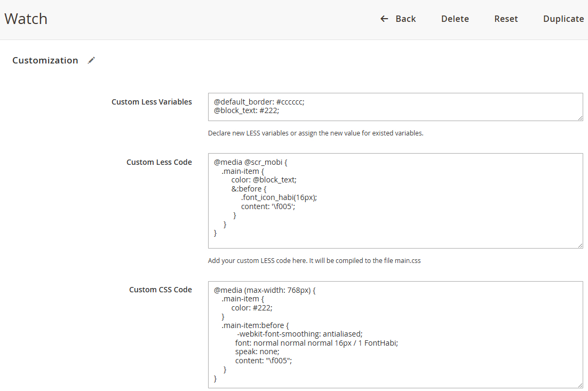588x391 pixels.
Task: Click the 'content: "\f005";' line in CSS code
Action: (264, 361)
